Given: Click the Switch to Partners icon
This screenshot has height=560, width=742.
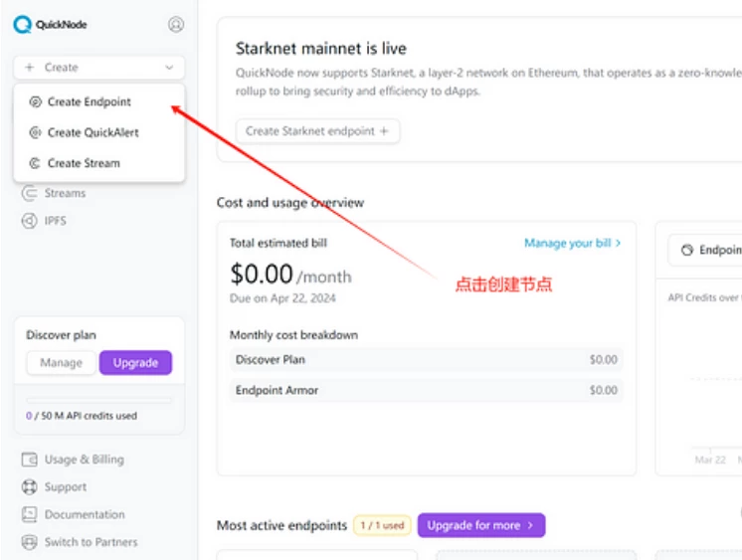Looking at the screenshot, I should (x=29, y=542).
